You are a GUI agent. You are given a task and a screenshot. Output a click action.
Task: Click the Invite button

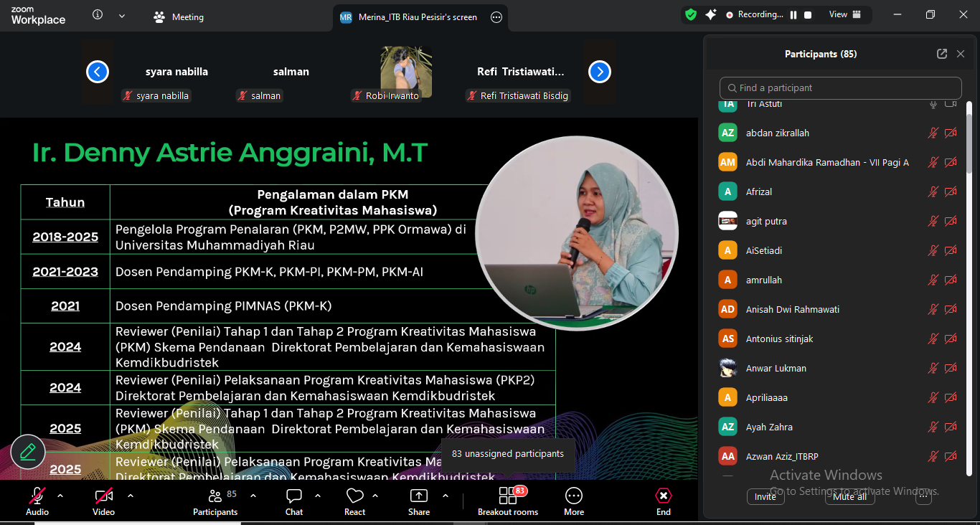(x=765, y=496)
